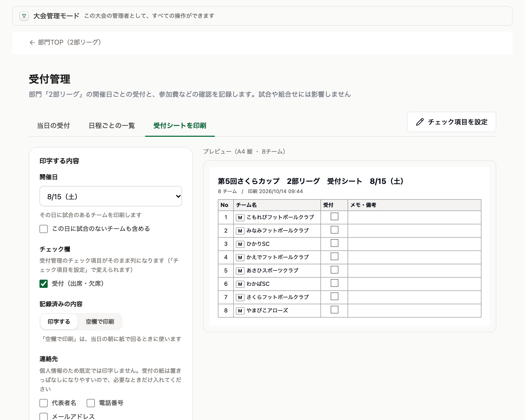Screen dimensions: 525x420
Task: Check the 代表者名 contact checkbox
Action: [x=44, y=403]
